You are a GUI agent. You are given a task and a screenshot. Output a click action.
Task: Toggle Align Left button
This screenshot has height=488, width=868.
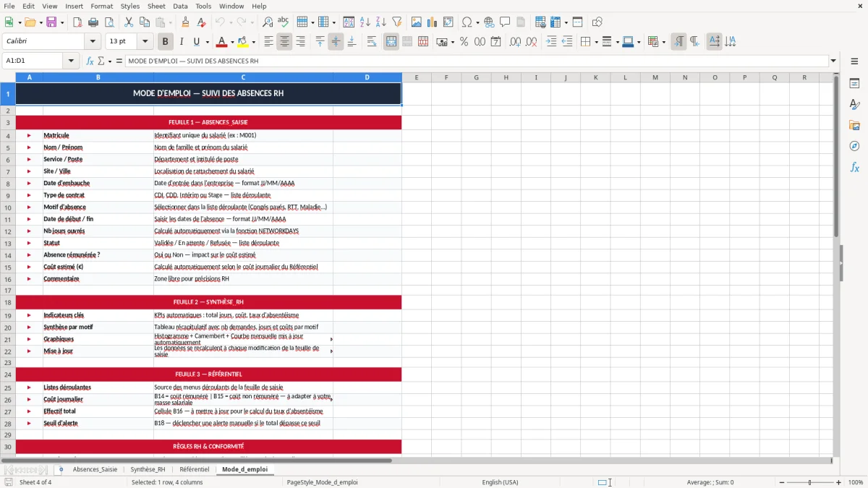[268, 42]
